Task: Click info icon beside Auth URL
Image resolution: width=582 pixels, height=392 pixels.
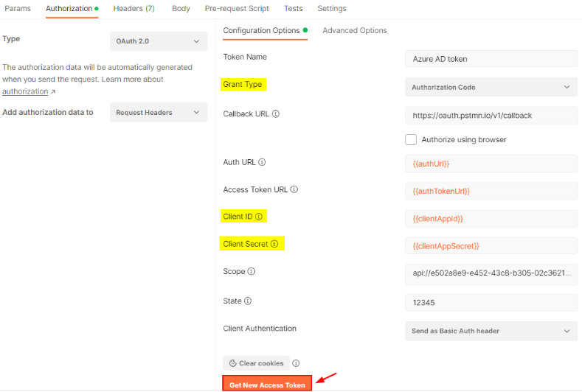Action: [262, 162]
